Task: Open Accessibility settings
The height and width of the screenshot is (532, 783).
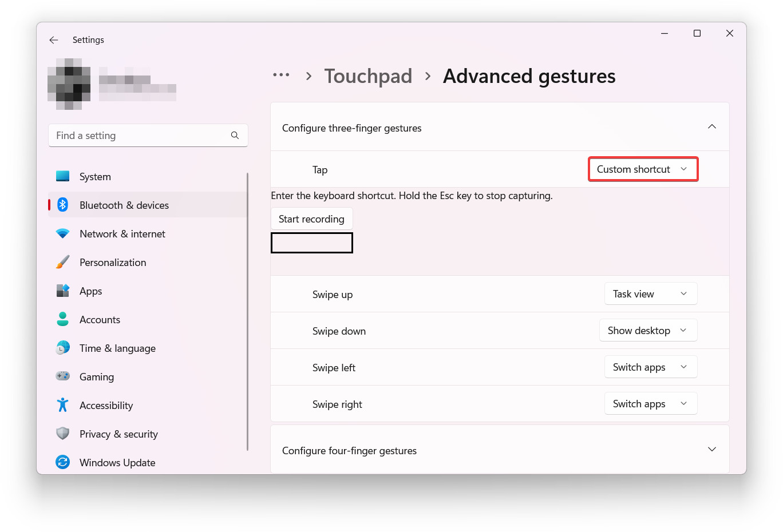Action: point(63,405)
